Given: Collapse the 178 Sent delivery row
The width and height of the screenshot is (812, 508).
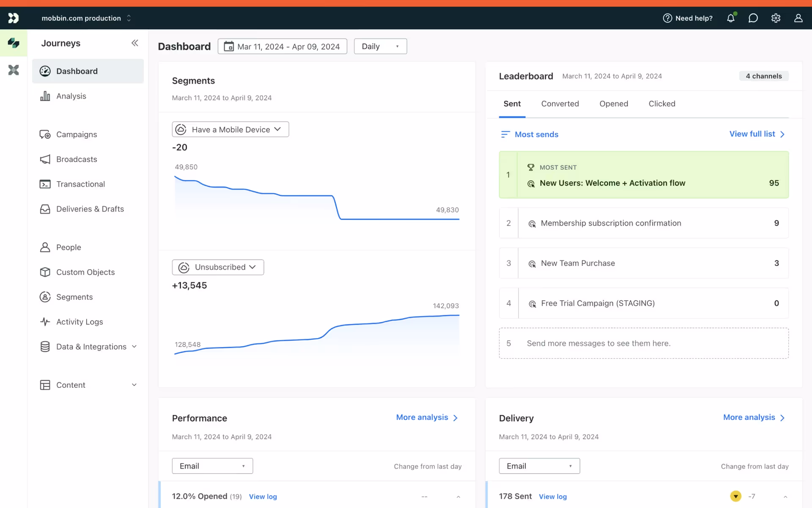Looking at the screenshot, I should 785,497.
